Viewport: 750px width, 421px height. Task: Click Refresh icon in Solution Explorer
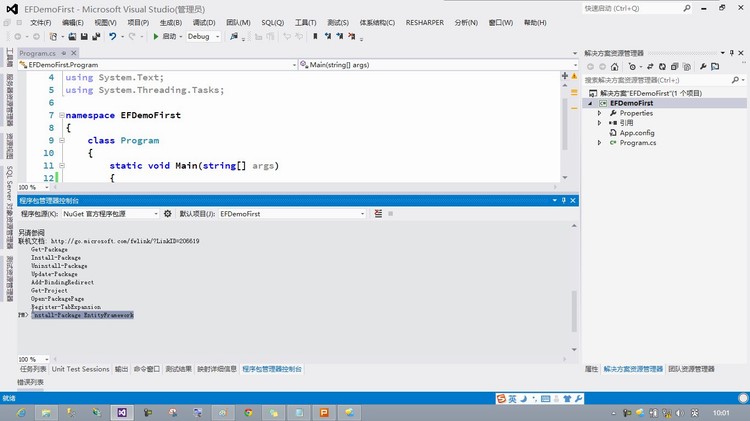point(662,66)
